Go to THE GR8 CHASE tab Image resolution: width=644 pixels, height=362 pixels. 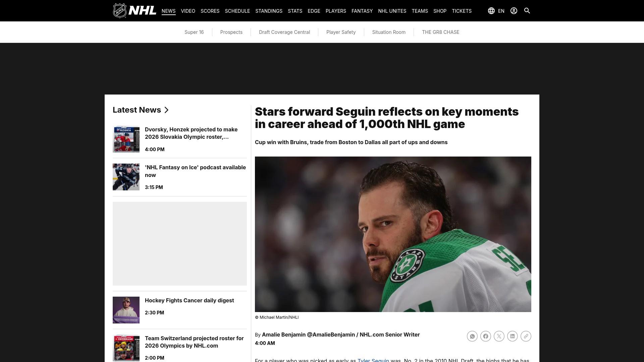(441, 32)
